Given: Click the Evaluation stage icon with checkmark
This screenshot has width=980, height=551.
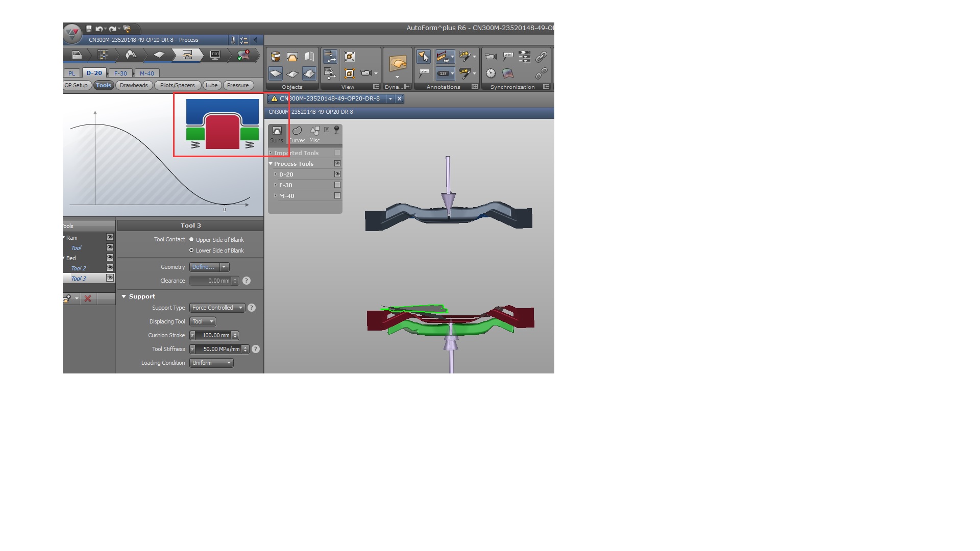Looking at the screenshot, I should [243, 55].
